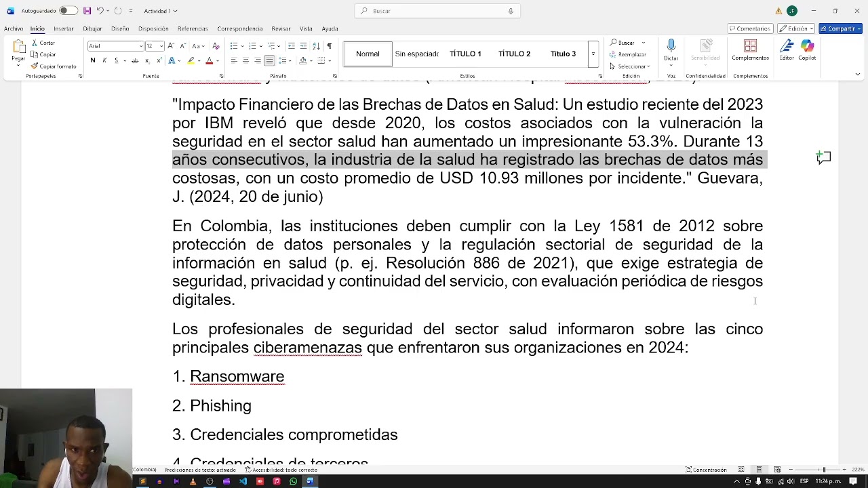The width and height of the screenshot is (868, 488).
Task: Decrease font size with the smaller A icon
Action: pyautogui.click(x=182, y=46)
